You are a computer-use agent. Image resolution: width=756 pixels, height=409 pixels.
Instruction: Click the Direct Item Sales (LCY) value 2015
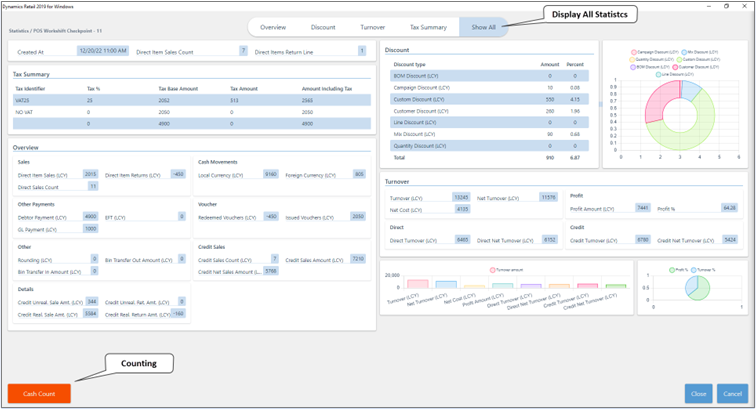[x=90, y=174]
